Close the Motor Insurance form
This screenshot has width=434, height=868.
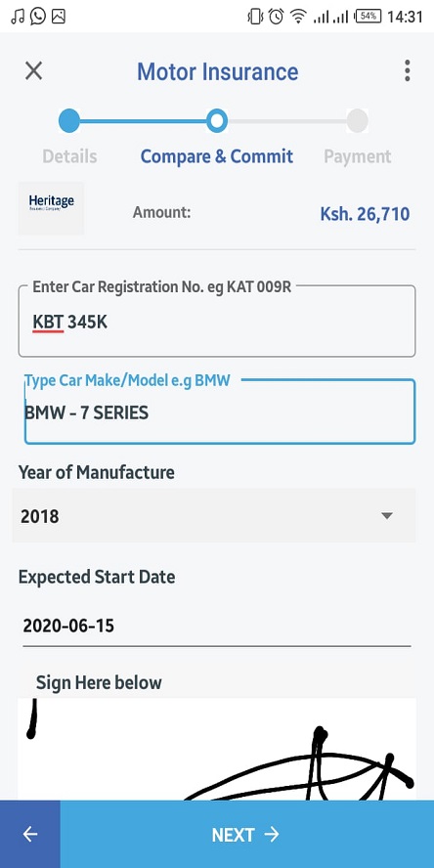(34, 70)
